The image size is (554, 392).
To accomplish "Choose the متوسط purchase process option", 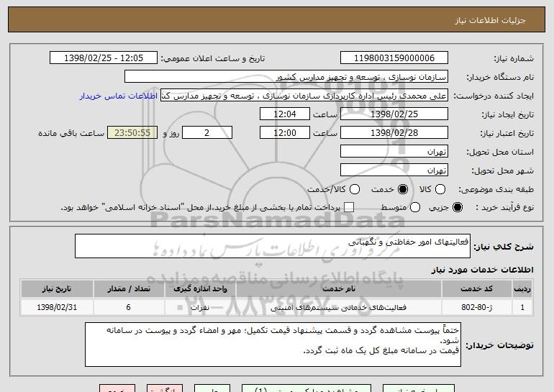I will [x=415, y=208].
